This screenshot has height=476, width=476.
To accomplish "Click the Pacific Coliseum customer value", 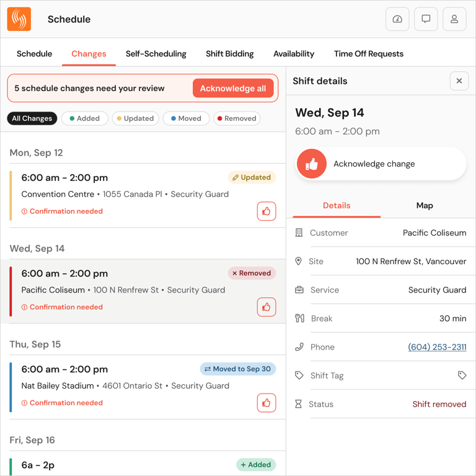I will [434, 232].
